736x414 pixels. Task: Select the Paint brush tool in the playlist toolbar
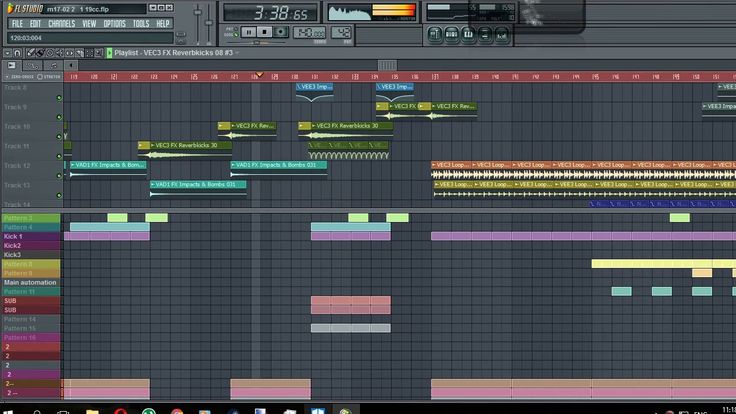click(40, 53)
